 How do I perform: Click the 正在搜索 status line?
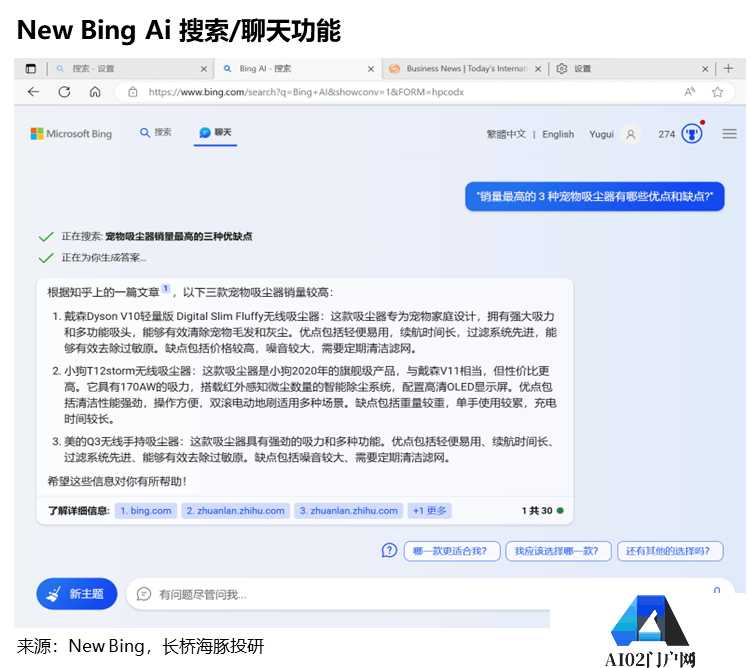coord(156,236)
